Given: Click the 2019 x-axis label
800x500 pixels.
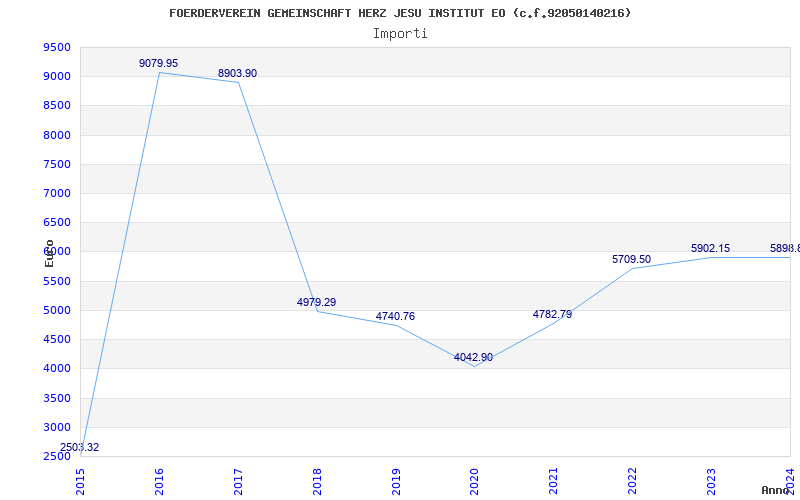Looking at the screenshot, I should (x=396, y=481).
